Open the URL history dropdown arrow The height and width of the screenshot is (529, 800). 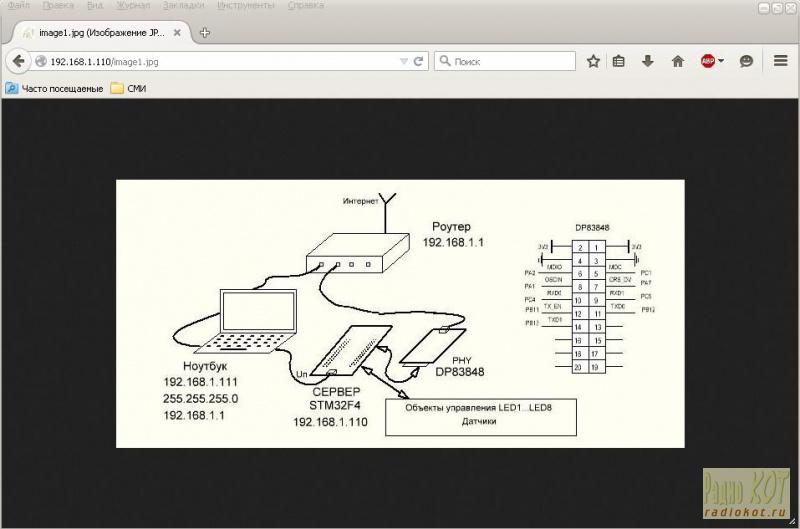pyautogui.click(x=404, y=61)
